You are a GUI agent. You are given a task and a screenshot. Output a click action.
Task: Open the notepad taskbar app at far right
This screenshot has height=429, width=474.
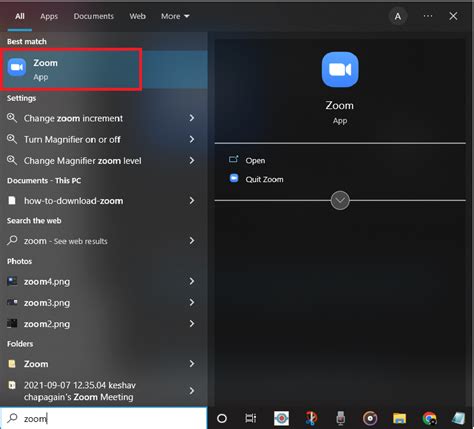(458, 418)
